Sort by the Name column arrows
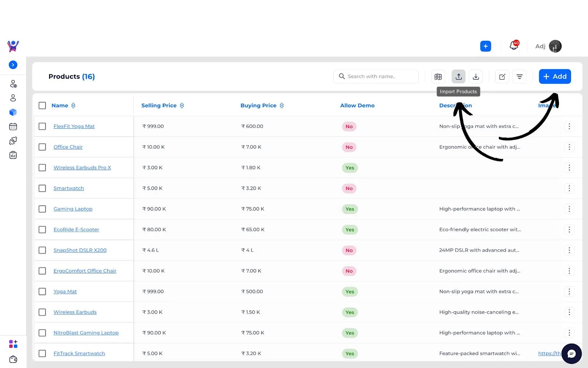 73,106
